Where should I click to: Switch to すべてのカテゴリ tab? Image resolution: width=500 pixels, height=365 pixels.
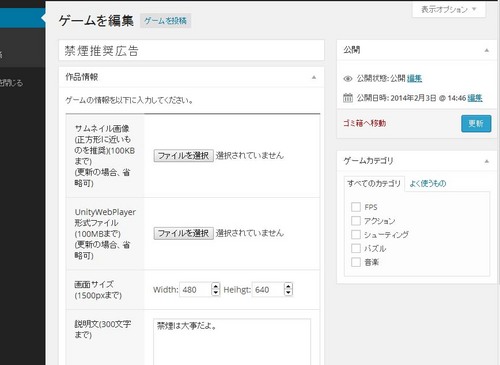[x=374, y=183]
